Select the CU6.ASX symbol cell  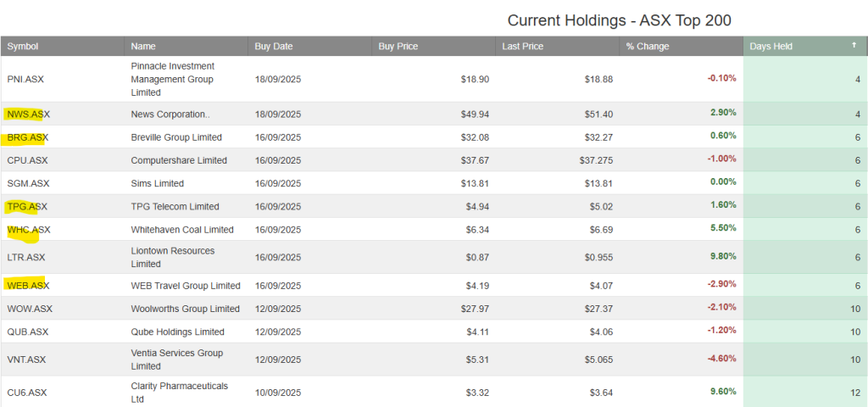tap(26, 393)
